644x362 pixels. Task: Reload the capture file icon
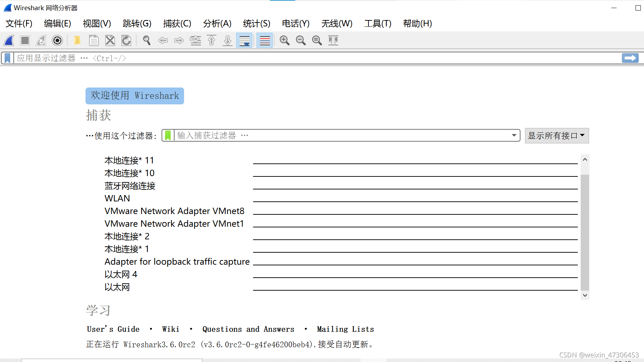[x=126, y=40]
